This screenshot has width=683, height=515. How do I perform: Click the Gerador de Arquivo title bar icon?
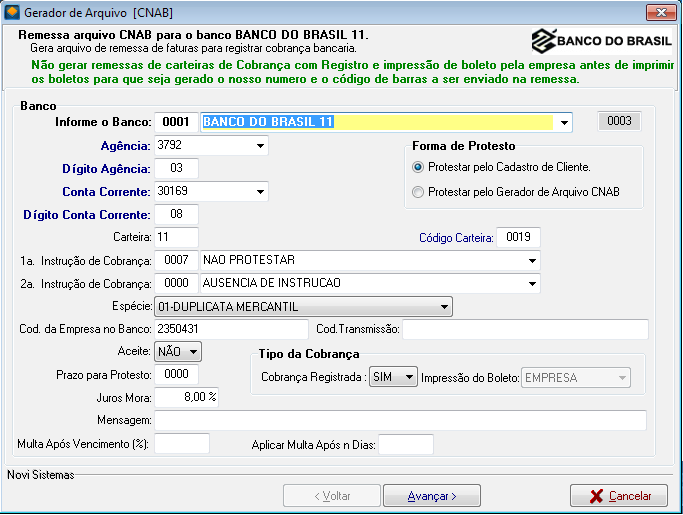(x=11, y=12)
